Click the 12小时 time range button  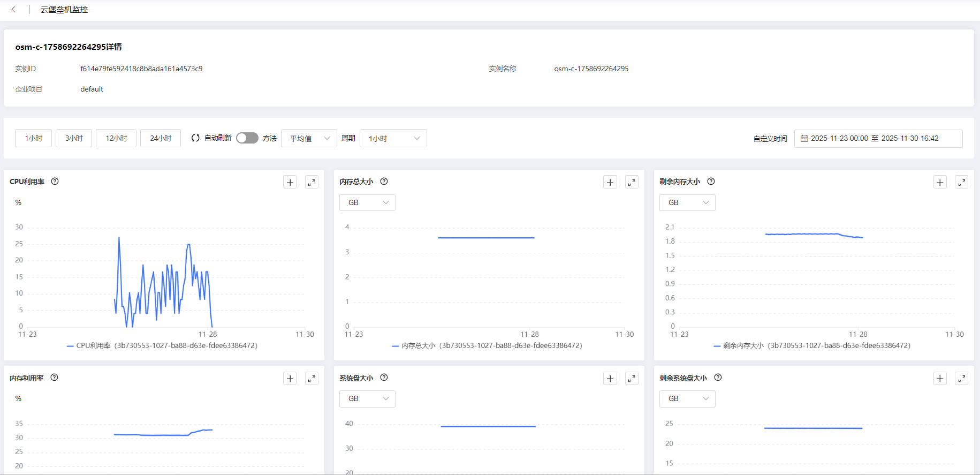[x=116, y=138]
